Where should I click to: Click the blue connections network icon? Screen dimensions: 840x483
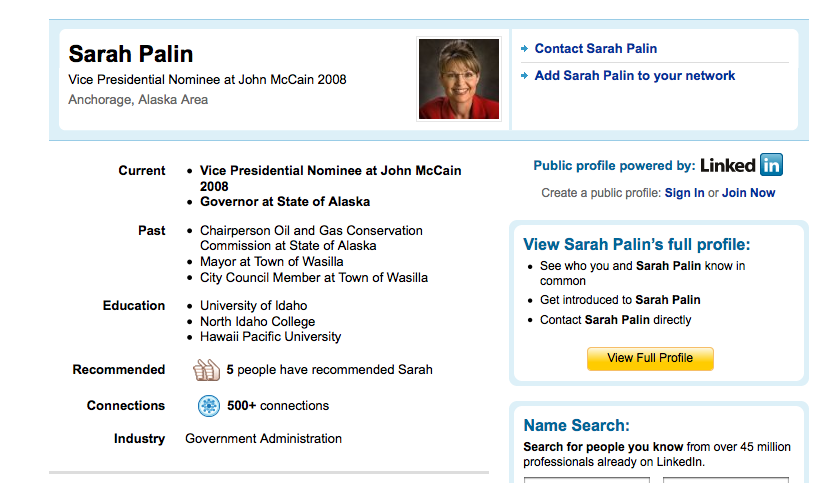coord(208,406)
